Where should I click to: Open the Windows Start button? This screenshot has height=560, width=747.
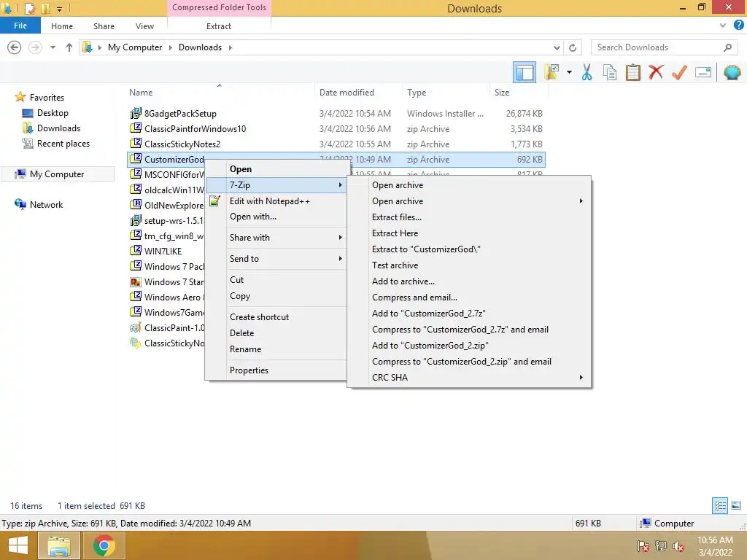coord(18,545)
